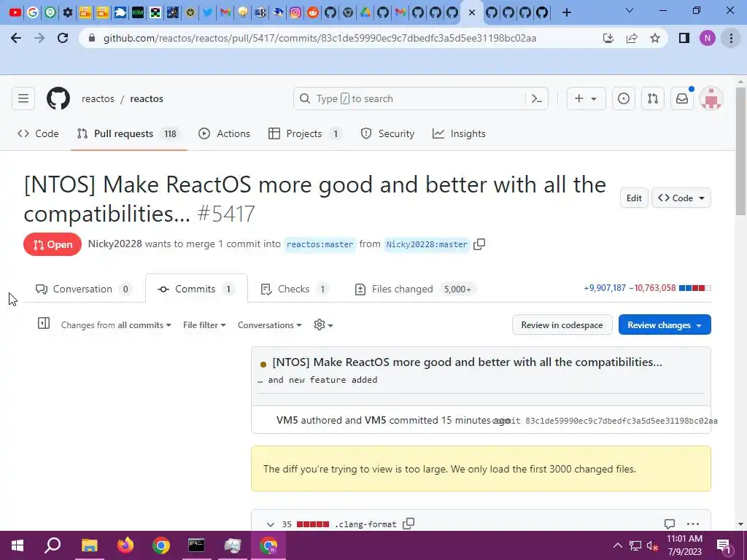Open Nicky20228:master head branch link
The width and height of the screenshot is (747, 560).
click(x=427, y=244)
